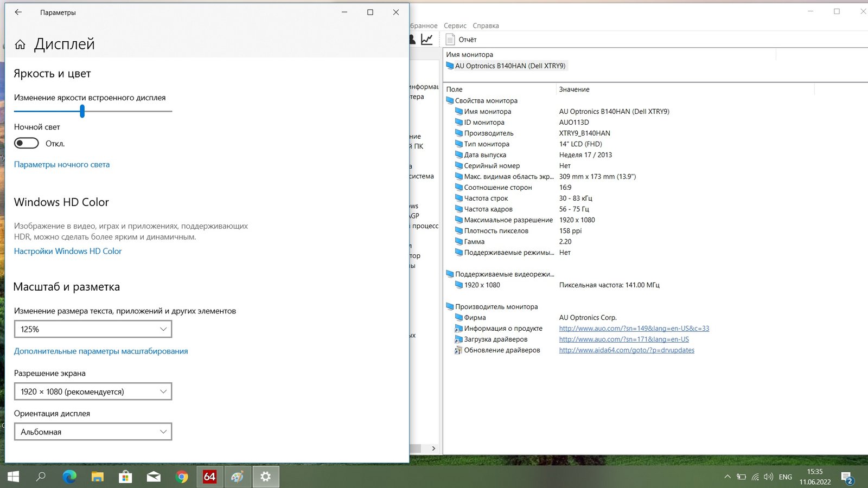Open the Mail app from the taskbar

(x=154, y=477)
